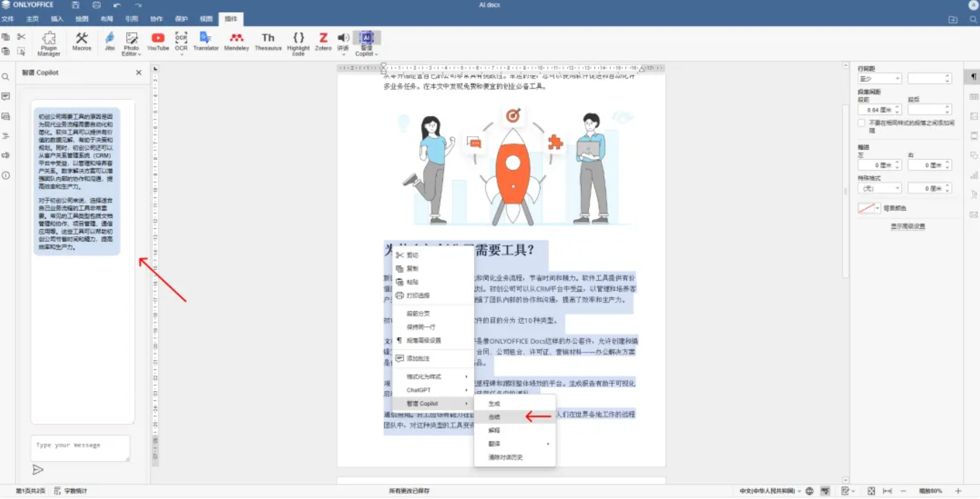Click the open file location folder icon
Viewport: 980px width, 499px height.
tap(953, 19)
